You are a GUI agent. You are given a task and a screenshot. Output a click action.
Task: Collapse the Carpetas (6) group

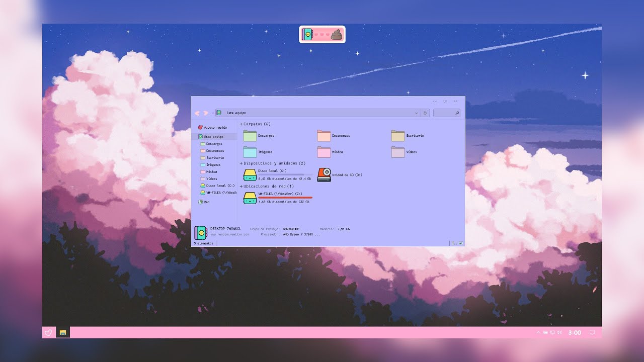[x=241, y=124]
